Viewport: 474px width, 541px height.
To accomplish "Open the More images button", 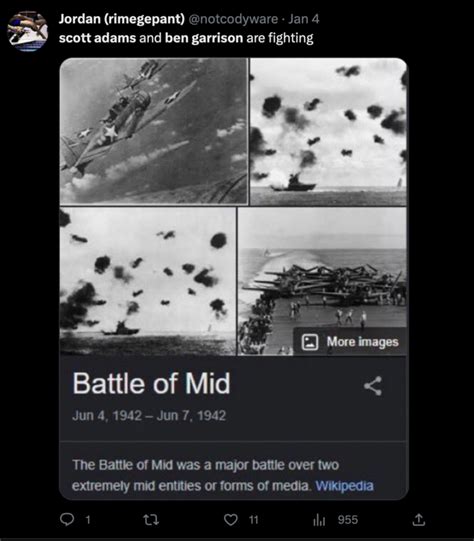I will [350, 342].
